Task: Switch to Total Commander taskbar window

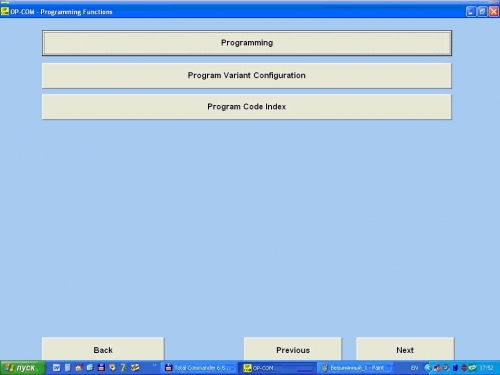Action: [199, 368]
